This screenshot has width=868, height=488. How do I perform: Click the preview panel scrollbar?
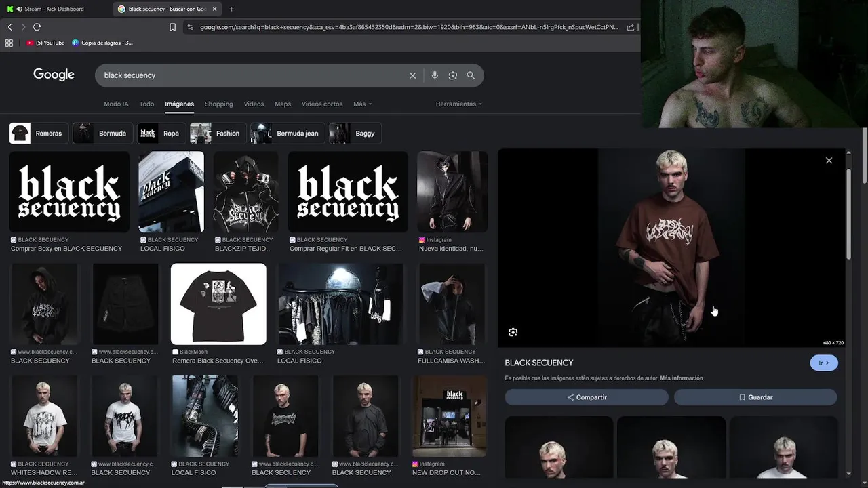coord(848,213)
